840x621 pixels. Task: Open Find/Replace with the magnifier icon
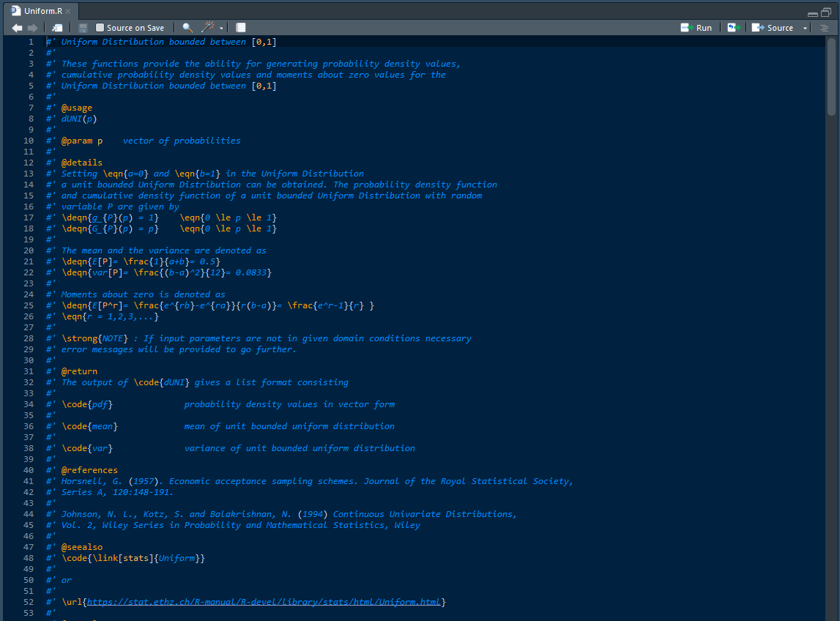coord(187,28)
